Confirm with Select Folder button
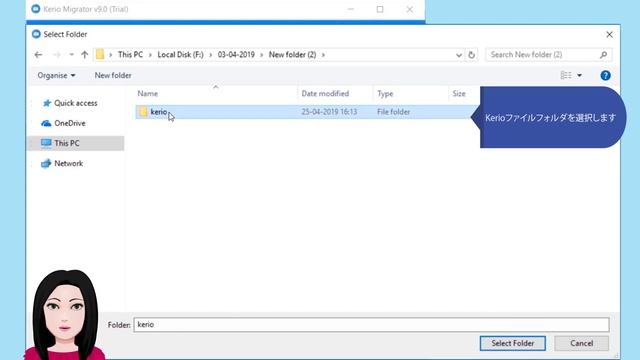 click(x=513, y=343)
